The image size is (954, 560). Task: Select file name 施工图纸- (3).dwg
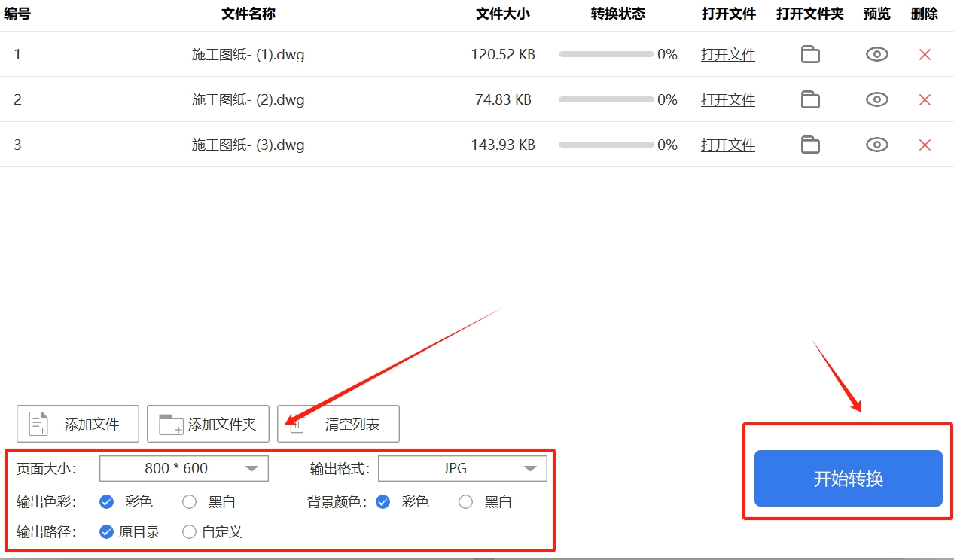(x=248, y=145)
